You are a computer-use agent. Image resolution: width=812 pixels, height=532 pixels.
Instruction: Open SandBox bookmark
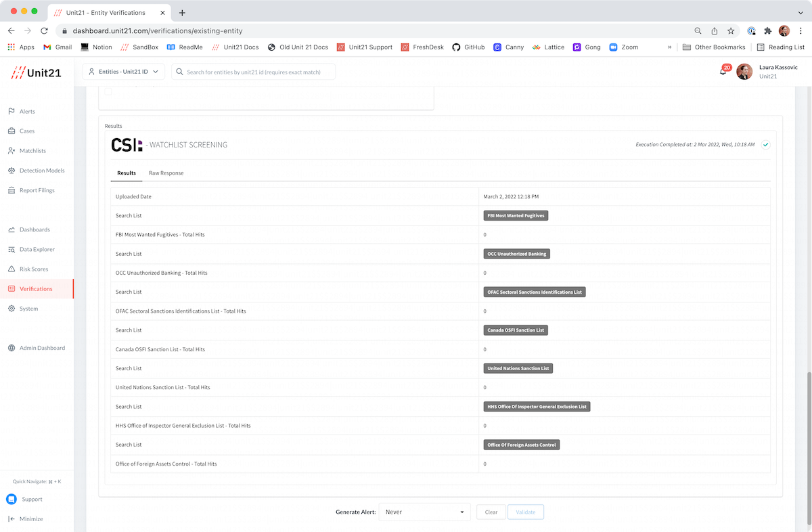[139, 47]
